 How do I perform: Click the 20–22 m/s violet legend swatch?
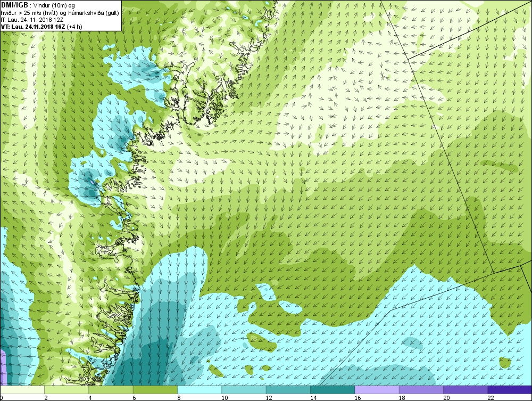click(465, 390)
